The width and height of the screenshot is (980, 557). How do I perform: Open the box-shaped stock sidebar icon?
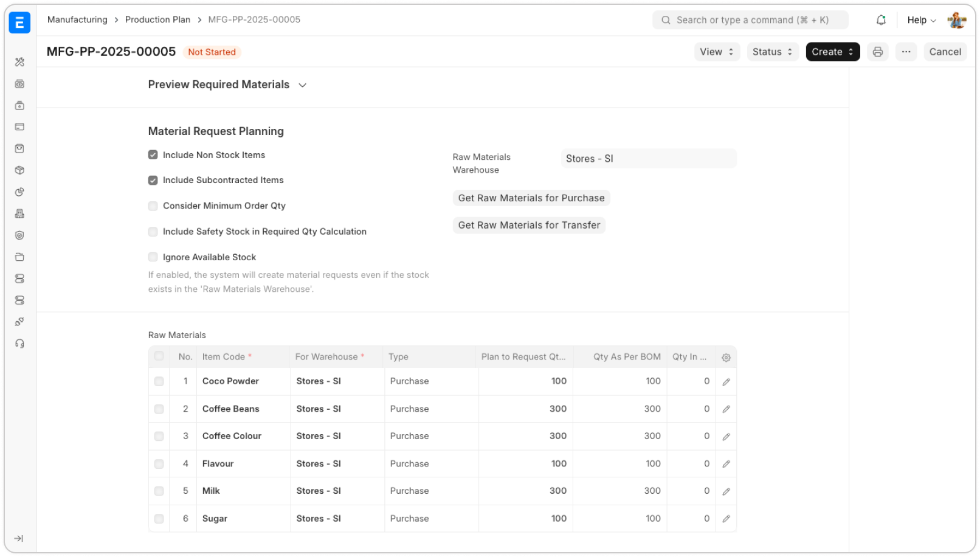(19, 170)
